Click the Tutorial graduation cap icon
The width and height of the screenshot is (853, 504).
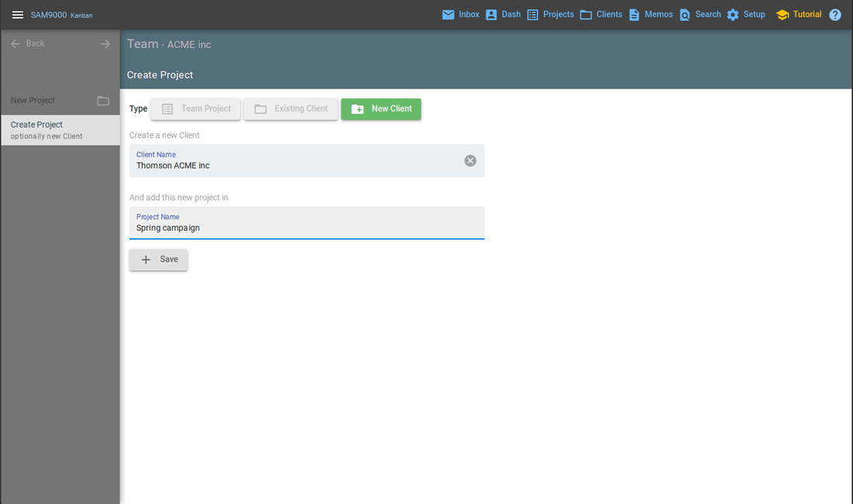[x=782, y=15]
